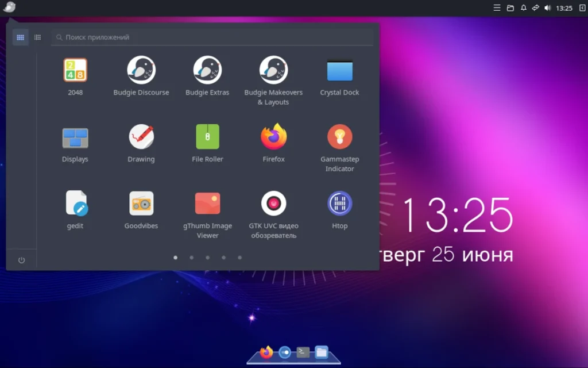Image resolution: width=588 pixels, height=368 pixels.
Task: Go to third page of apps
Action: (208, 258)
